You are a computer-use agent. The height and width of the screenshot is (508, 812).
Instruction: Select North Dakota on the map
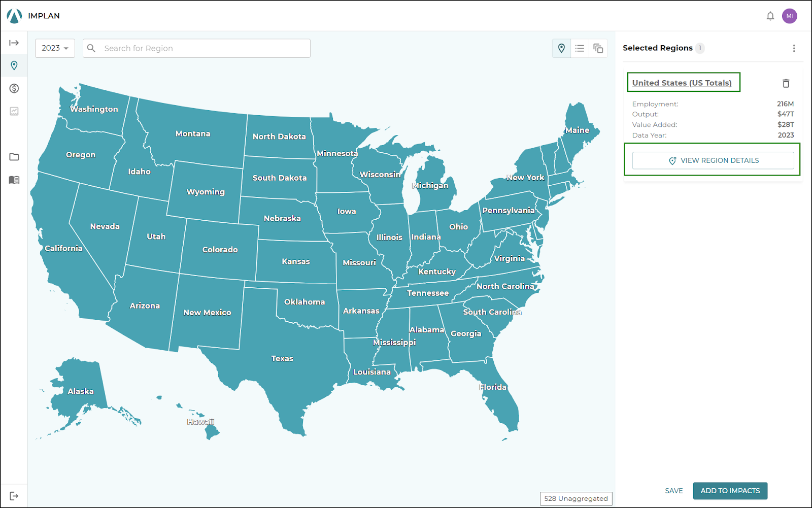[279, 137]
